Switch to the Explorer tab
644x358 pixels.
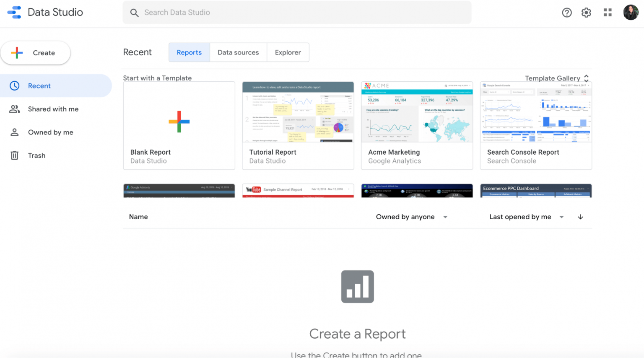(288, 52)
